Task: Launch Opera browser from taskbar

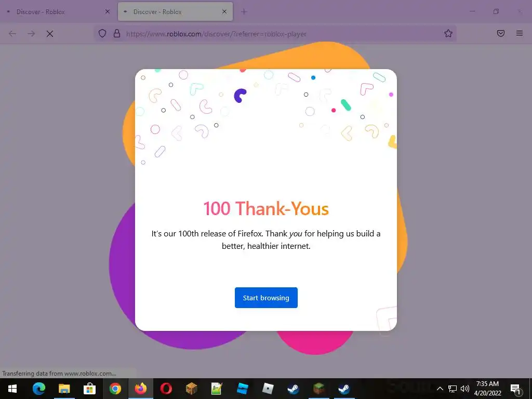Action: 166,389
